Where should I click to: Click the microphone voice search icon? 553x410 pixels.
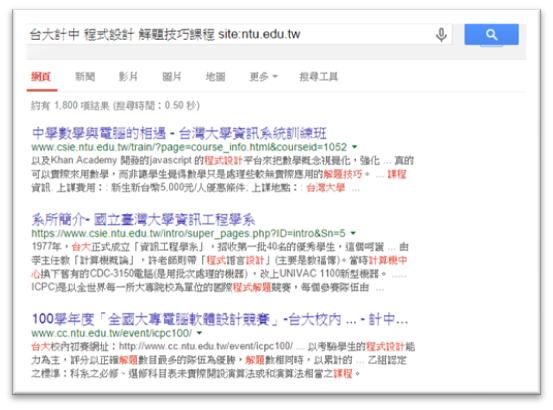coord(441,35)
